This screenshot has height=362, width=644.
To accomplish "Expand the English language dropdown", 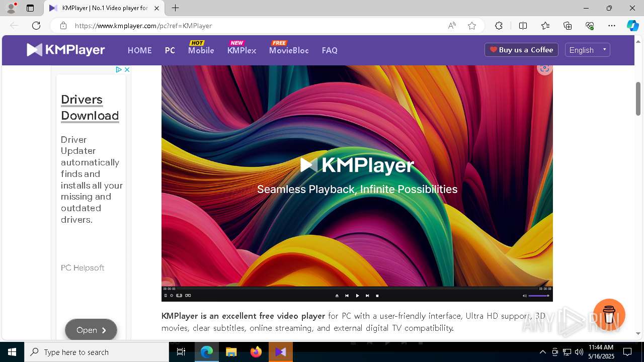I will coord(588,50).
